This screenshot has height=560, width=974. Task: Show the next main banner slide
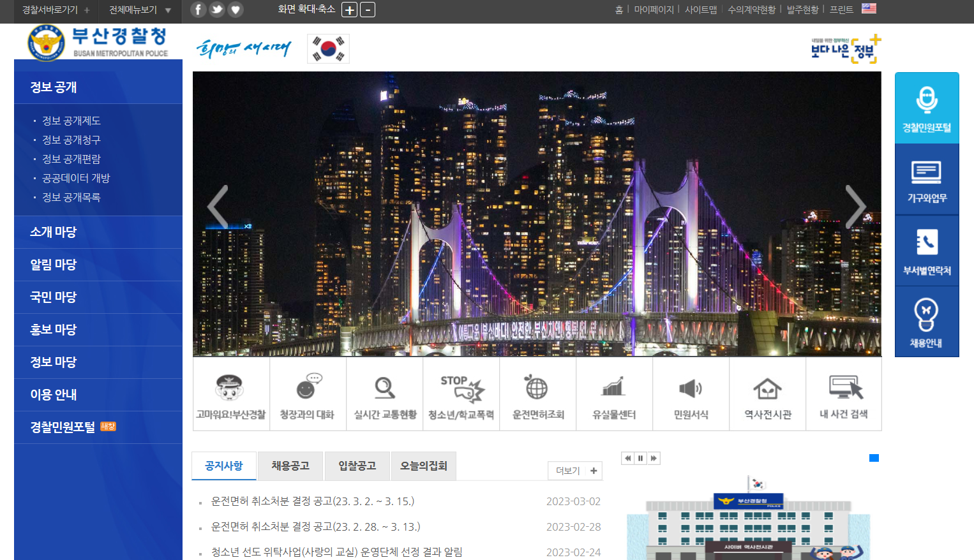[x=855, y=207]
